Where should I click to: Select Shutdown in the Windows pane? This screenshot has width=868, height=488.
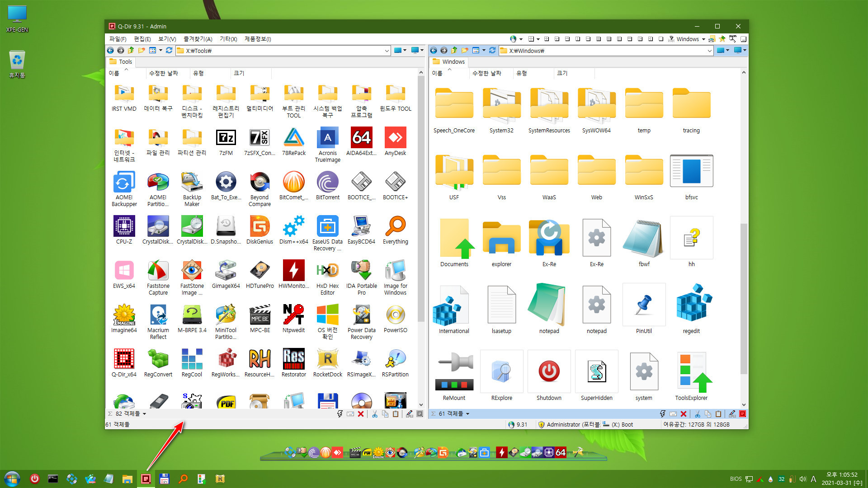[x=549, y=376]
